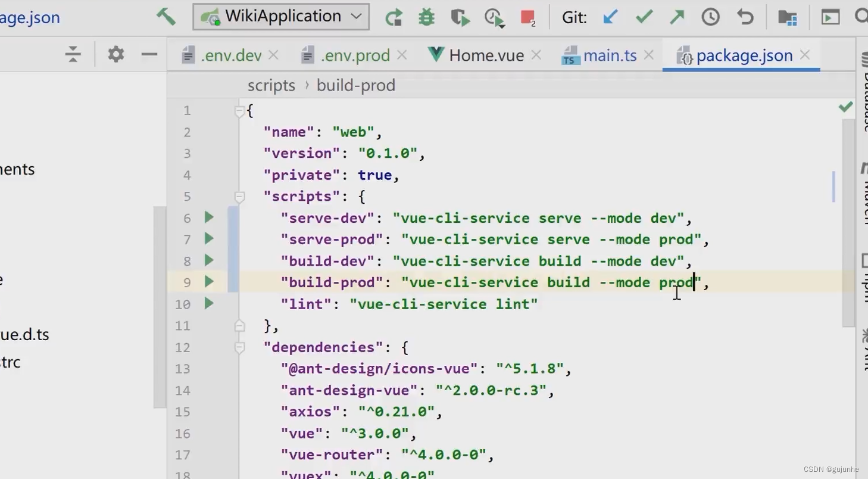
Task: Run the build-prod script gutter arrow
Action: pyautogui.click(x=209, y=282)
